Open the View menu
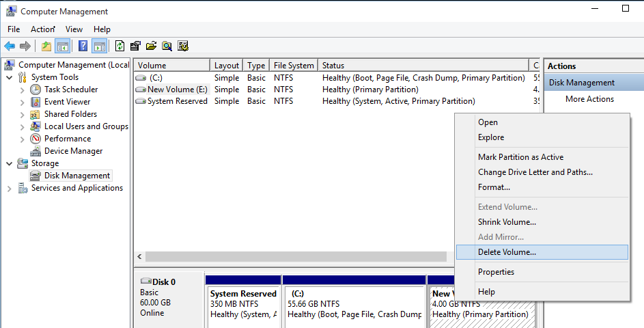The image size is (644, 328). pos(74,29)
